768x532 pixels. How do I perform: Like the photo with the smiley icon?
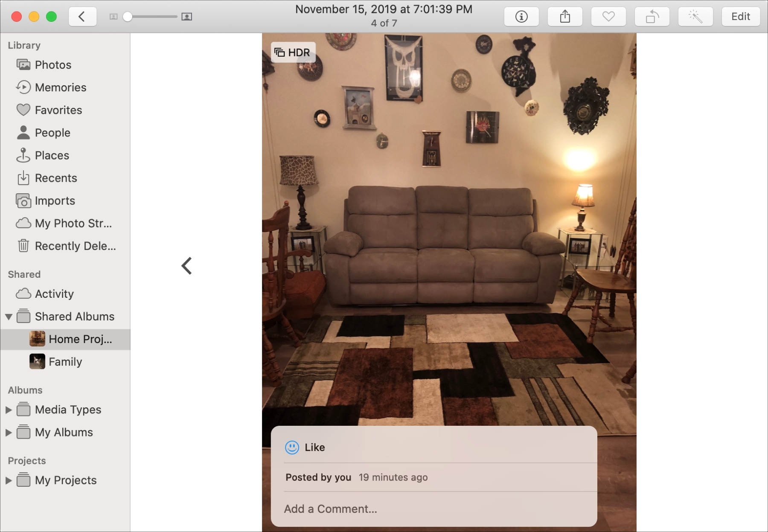click(x=292, y=447)
